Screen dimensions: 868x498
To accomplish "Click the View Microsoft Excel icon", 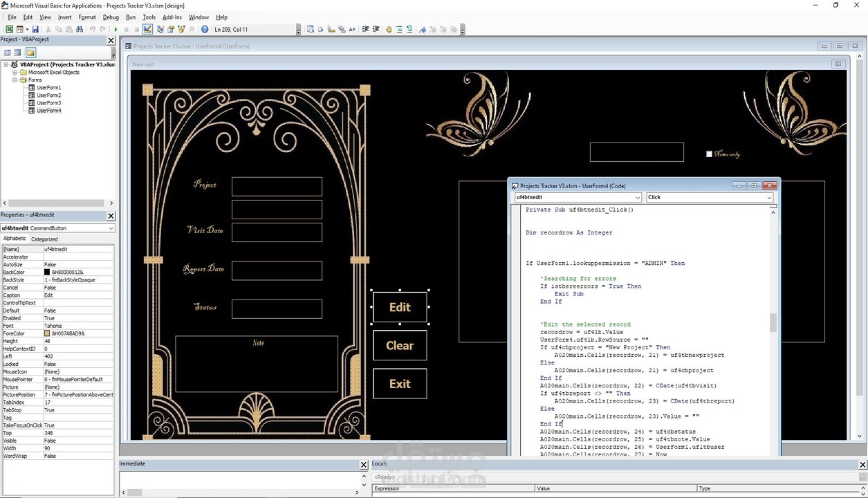I will [x=9, y=29].
